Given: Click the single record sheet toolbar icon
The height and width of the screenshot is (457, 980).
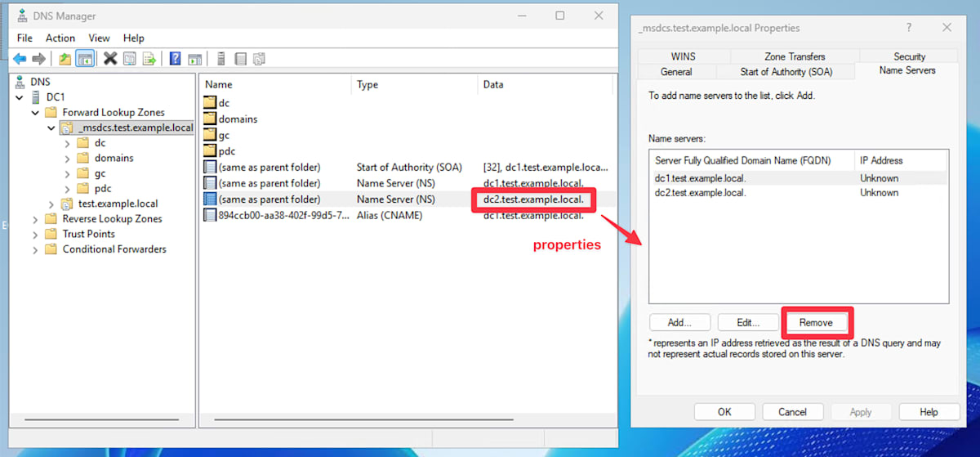Looking at the screenshot, I should [240, 59].
